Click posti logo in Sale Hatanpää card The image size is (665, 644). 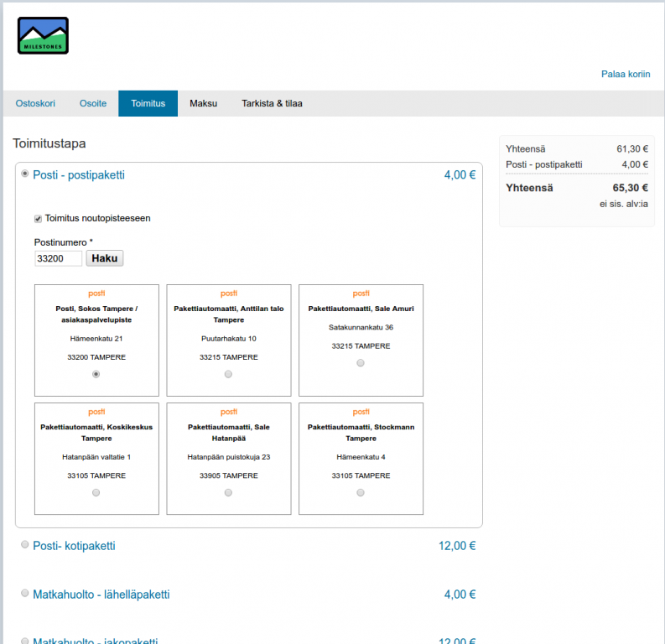click(x=229, y=412)
